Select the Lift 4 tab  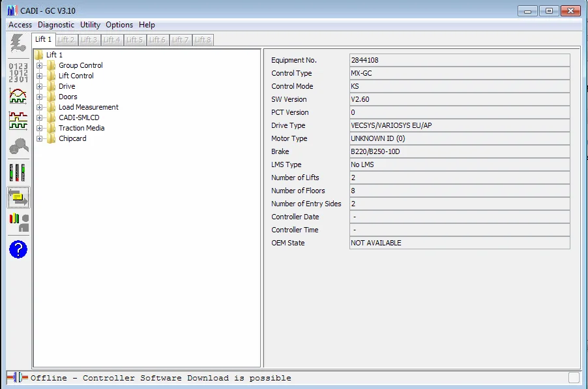coord(111,40)
